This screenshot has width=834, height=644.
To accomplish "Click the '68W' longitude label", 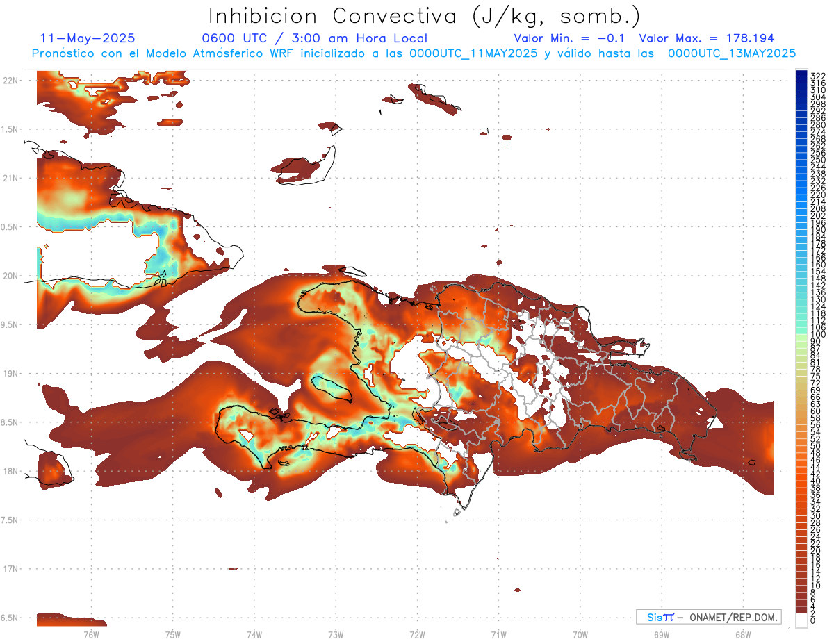I will click(743, 634).
